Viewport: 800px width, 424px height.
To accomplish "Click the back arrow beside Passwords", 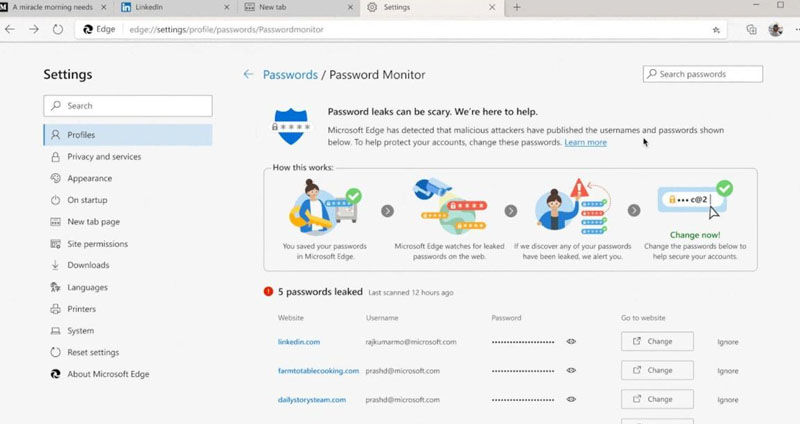I will coord(248,74).
